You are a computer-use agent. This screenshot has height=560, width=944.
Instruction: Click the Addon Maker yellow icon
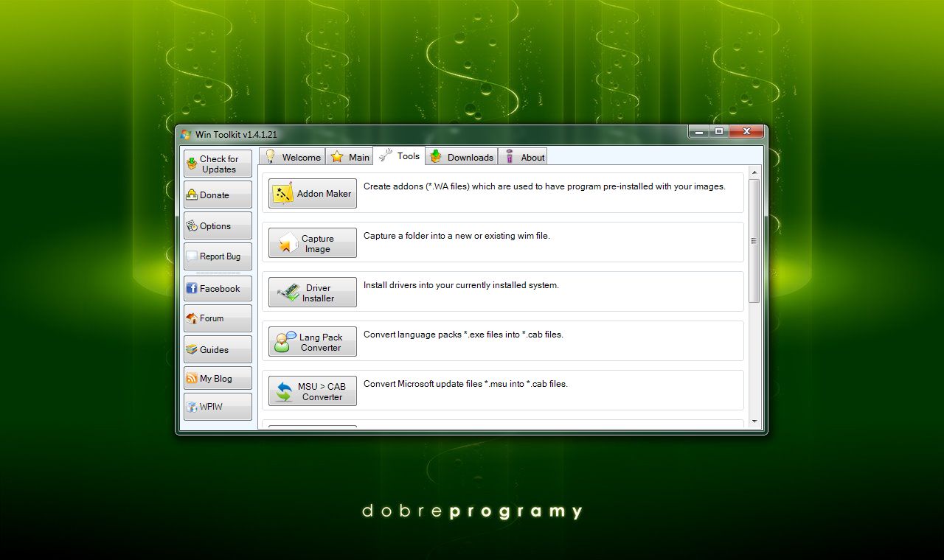click(x=283, y=194)
